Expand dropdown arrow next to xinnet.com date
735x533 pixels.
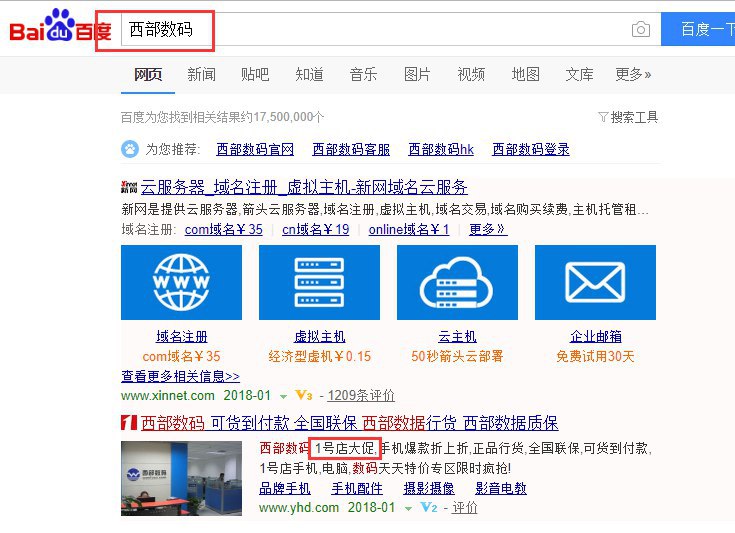coord(284,396)
